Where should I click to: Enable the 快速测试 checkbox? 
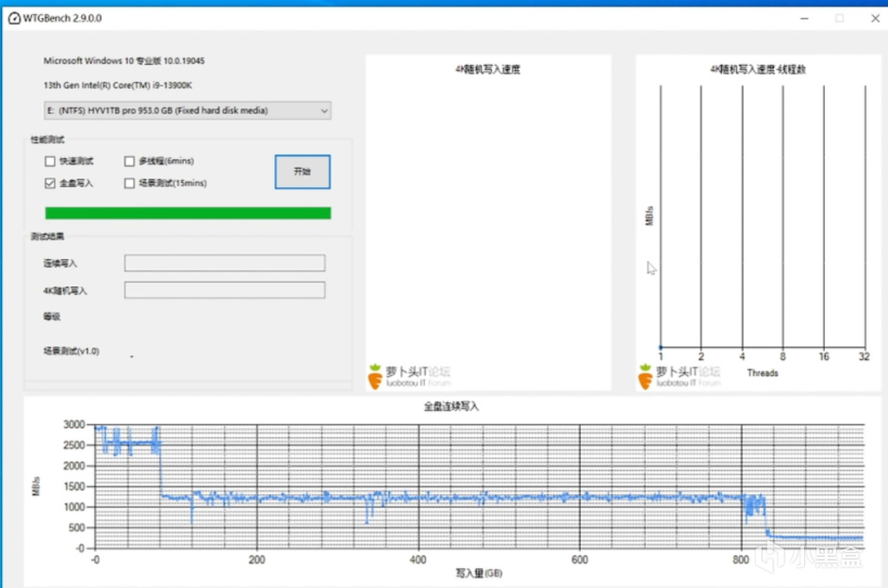tap(50, 161)
